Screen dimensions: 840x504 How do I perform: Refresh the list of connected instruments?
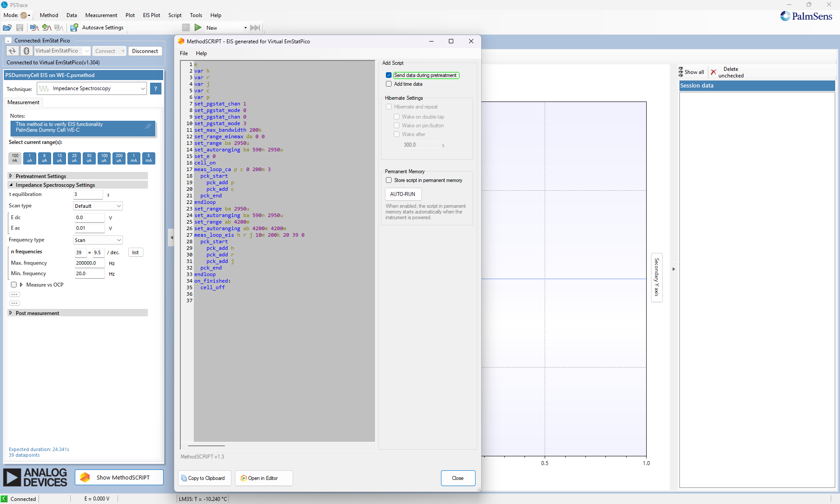pyautogui.click(x=12, y=51)
